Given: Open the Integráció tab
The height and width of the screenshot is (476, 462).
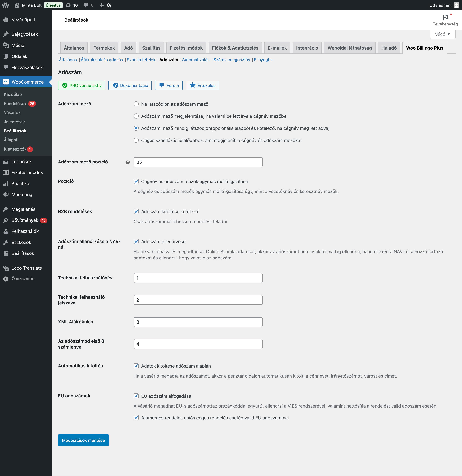Looking at the screenshot, I should pyautogui.click(x=307, y=48).
